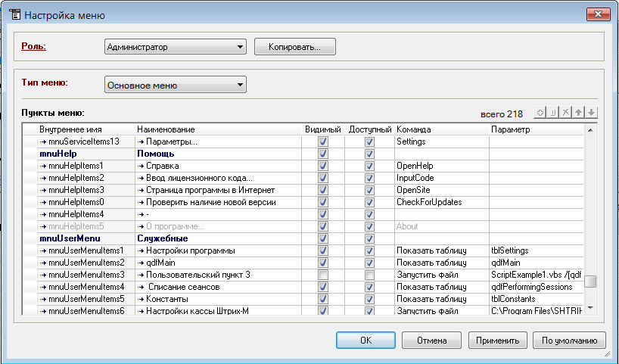Enable Видимый checkbox for mnuUserMenuItems3

pos(323,275)
